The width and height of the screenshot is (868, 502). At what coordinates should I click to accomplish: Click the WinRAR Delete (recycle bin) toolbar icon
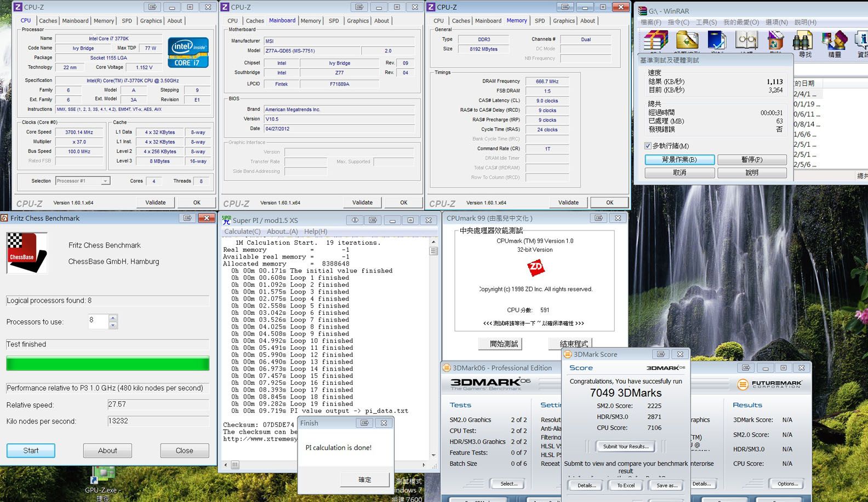coord(775,41)
